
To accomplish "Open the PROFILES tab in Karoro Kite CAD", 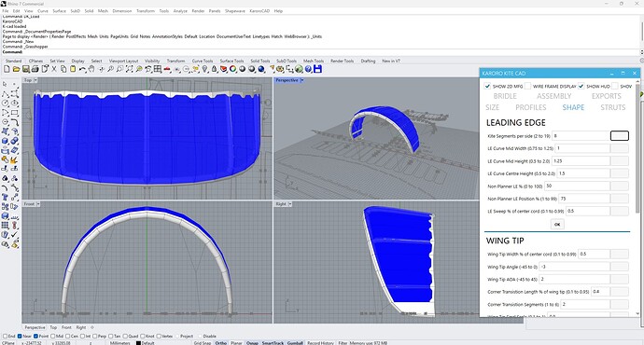I will click(531, 107).
